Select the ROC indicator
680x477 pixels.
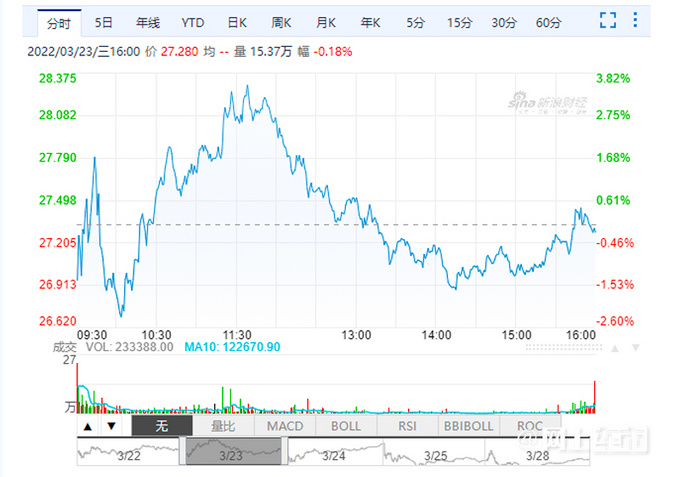pyautogui.click(x=530, y=426)
